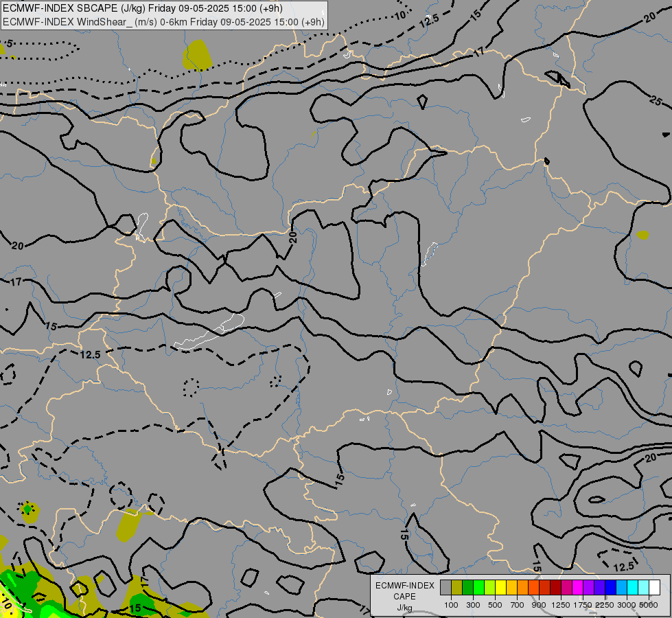This screenshot has width=672, height=618.
Task: Click the 100 value in the legend
Action: point(451,605)
